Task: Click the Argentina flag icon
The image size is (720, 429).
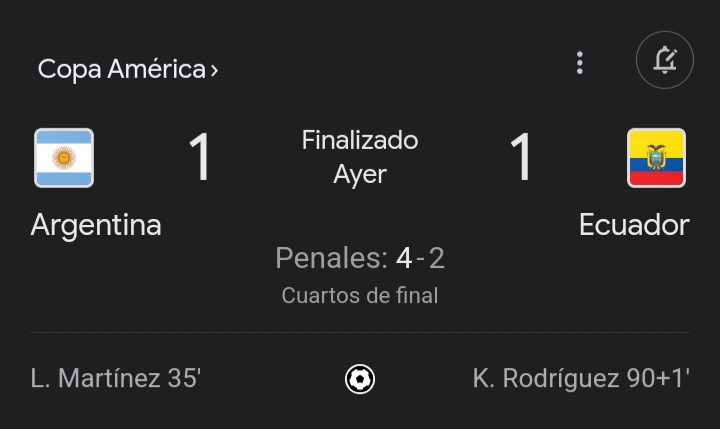Action: pos(64,158)
